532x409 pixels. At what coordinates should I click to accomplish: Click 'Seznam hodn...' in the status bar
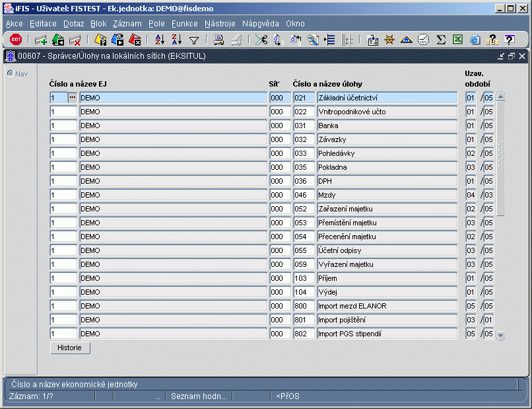199,396
